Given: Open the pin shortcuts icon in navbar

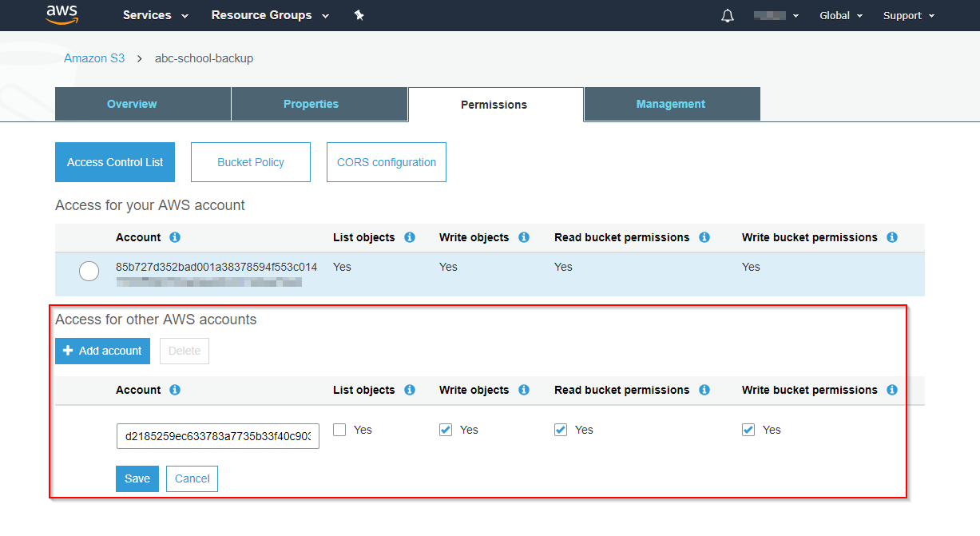Looking at the screenshot, I should (359, 15).
